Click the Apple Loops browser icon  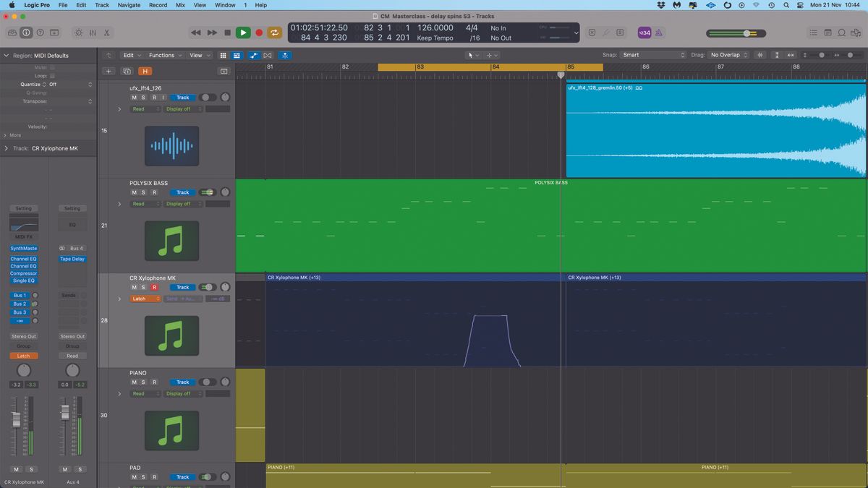coord(841,32)
